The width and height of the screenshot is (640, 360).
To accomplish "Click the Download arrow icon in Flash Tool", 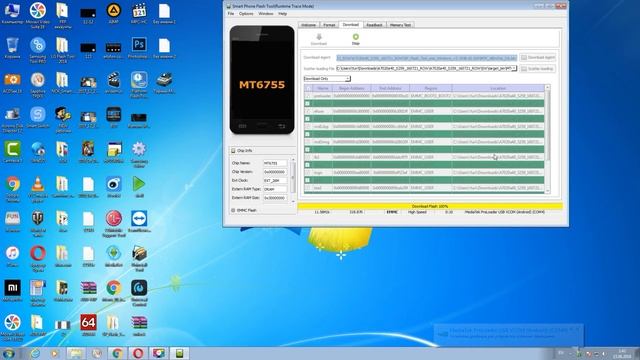I will click(319, 37).
